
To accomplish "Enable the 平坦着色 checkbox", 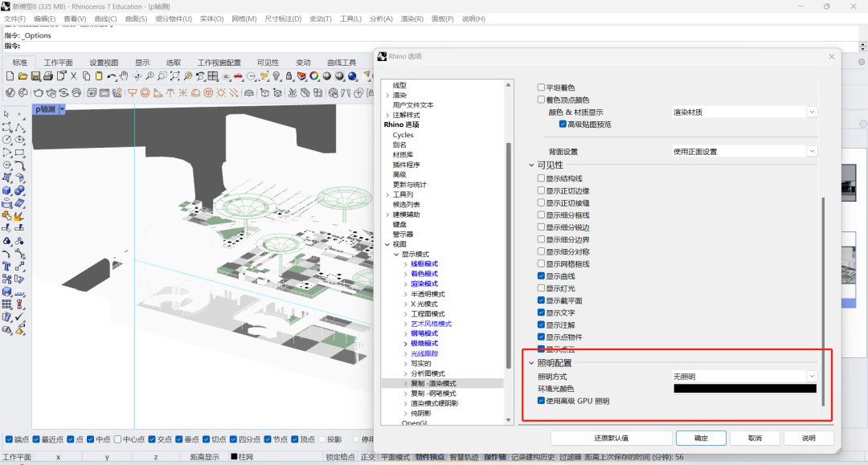I will 541,88.
